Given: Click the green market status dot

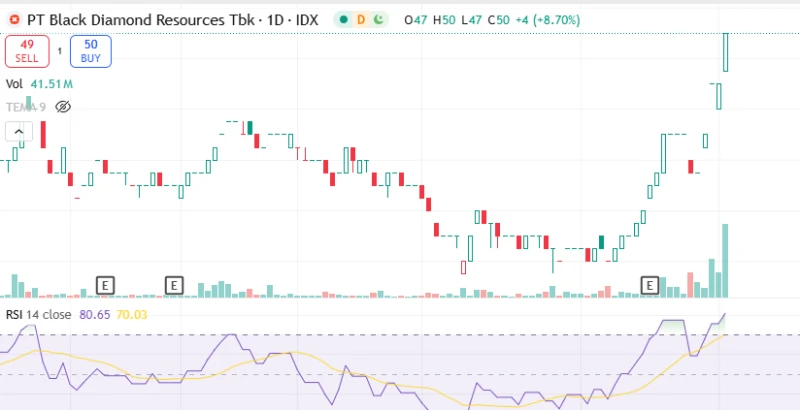Looking at the screenshot, I should 343,19.
